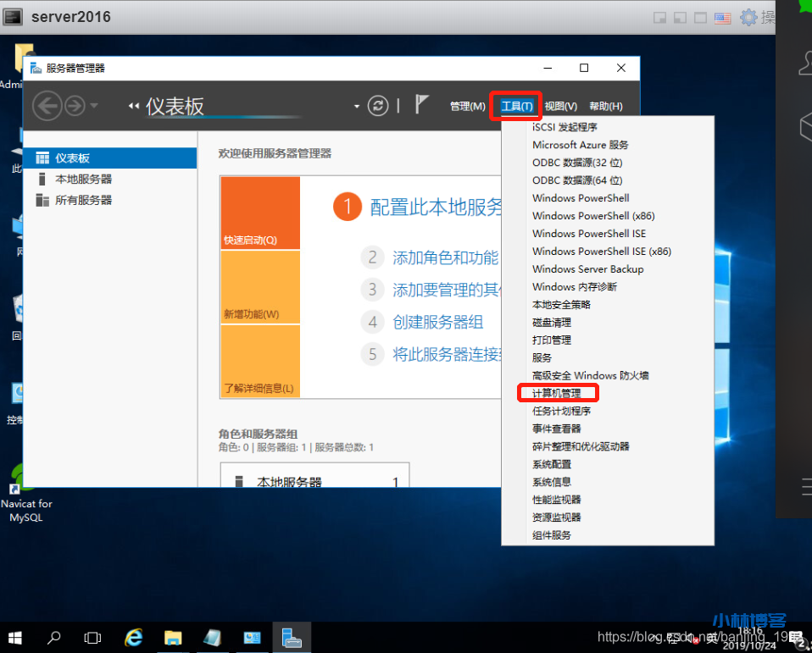Click the 了解详细信息(L) tile
The width and height of the screenshot is (812, 653).
tap(259, 362)
